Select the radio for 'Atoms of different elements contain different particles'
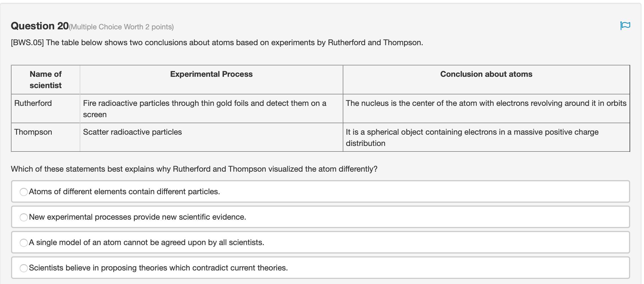Image resolution: width=644 pixels, height=284 pixels. click(24, 192)
